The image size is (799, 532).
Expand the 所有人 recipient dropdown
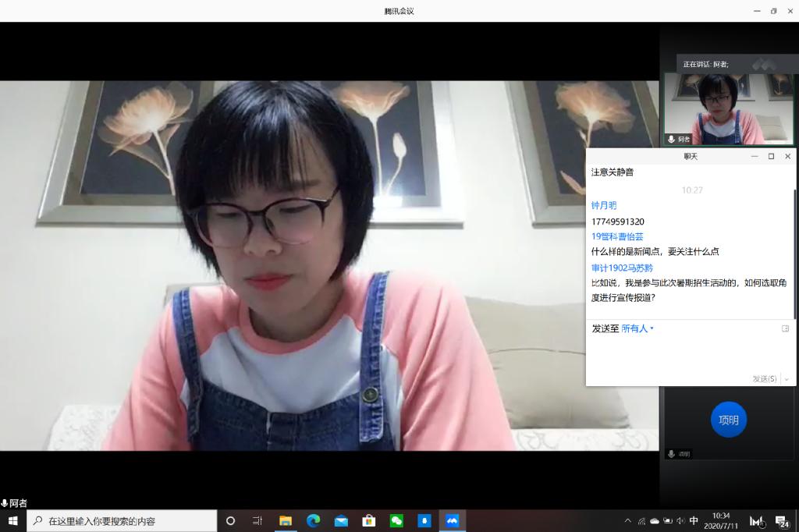click(x=637, y=329)
